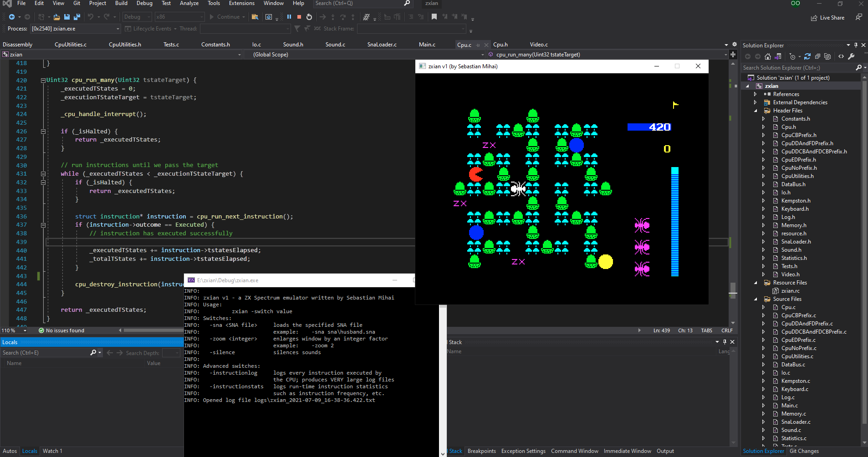Expand the References node

coord(755,94)
